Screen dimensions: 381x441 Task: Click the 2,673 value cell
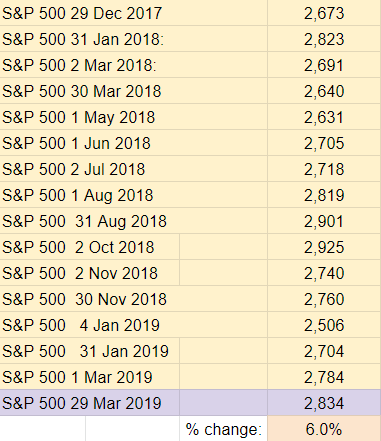tap(324, 13)
